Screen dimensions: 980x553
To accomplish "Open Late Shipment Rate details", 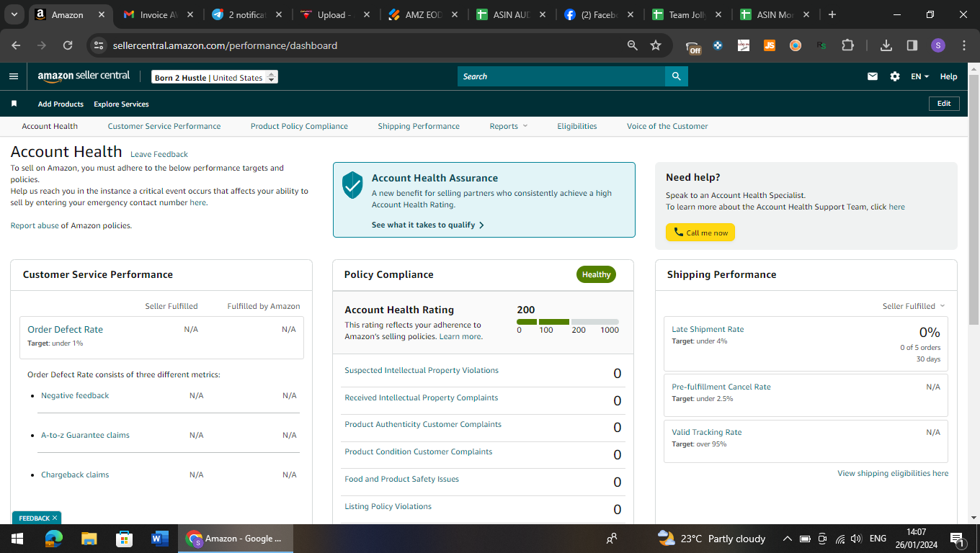I will (708, 329).
